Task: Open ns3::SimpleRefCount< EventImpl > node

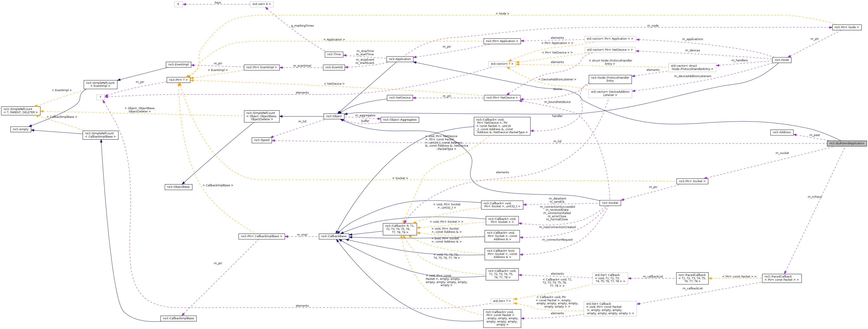Action: [x=100, y=84]
